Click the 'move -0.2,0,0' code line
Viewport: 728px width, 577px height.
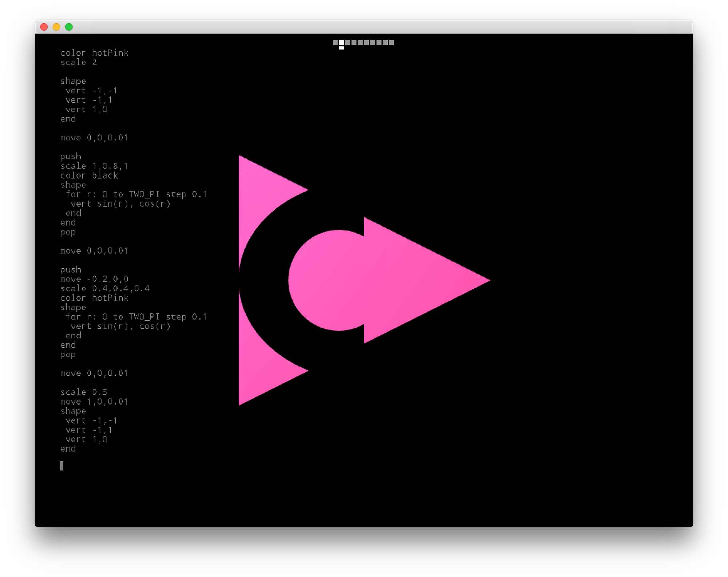[x=94, y=280]
